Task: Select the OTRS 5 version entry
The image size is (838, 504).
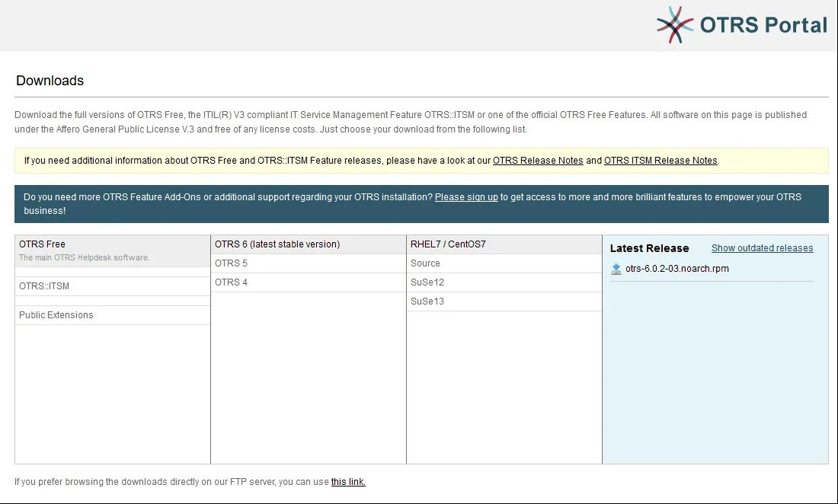Action: coord(231,263)
